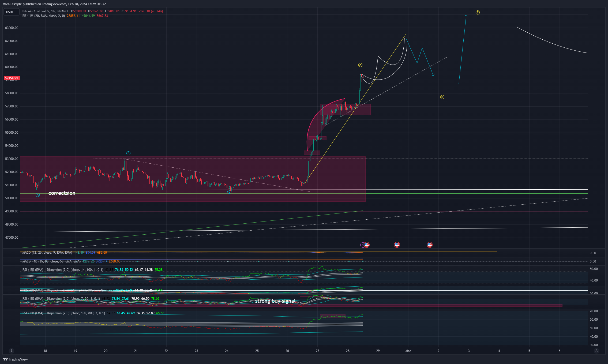This screenshot has width=608, height=364.
Task: Click the correctsion text annotation
Action: (x=62, y=193)
